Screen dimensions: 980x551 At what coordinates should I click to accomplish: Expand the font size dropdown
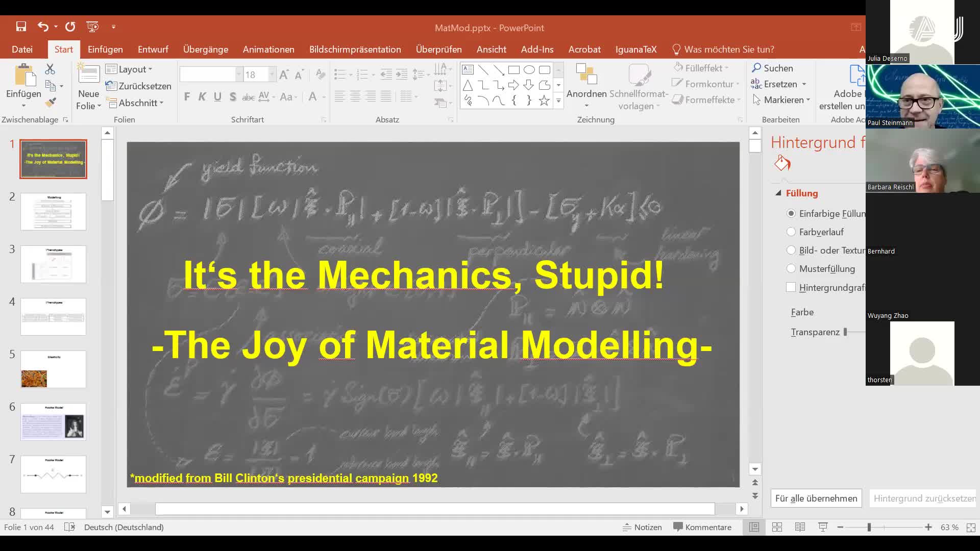pyautogui.click(x=272, y=75)
